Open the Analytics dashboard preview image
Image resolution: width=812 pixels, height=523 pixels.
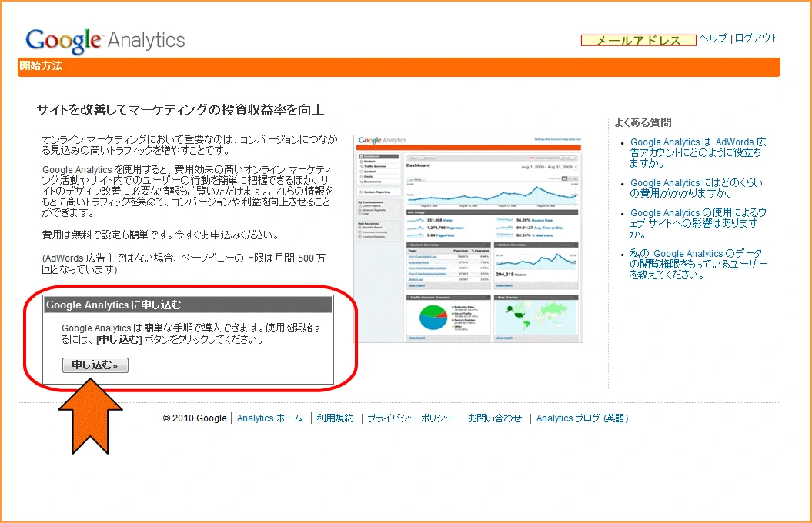(468, 238)
